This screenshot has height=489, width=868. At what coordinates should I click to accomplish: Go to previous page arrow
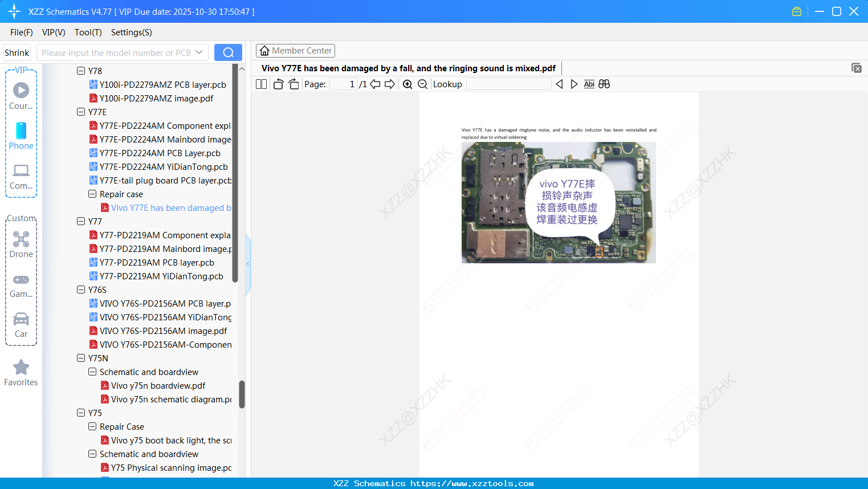tap(375, 84)
